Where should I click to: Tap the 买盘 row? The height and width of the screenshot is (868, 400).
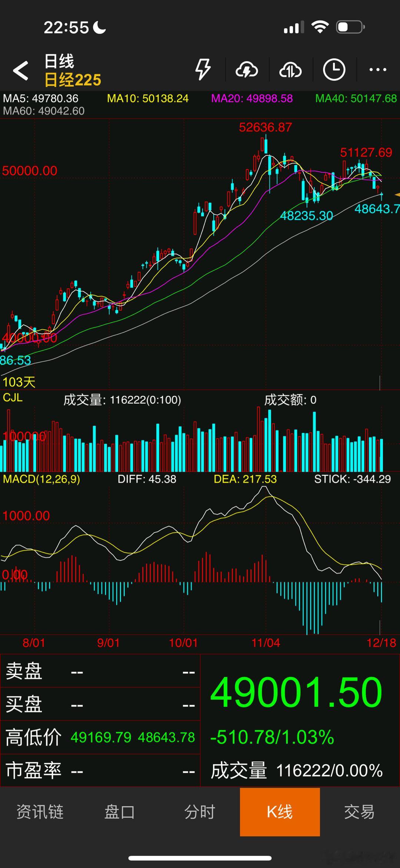100,704
